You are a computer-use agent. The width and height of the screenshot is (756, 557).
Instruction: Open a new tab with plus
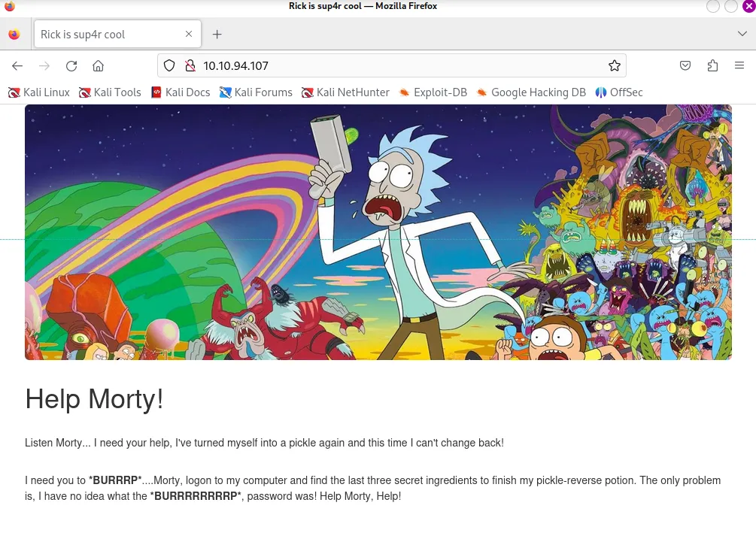[217, 35]
